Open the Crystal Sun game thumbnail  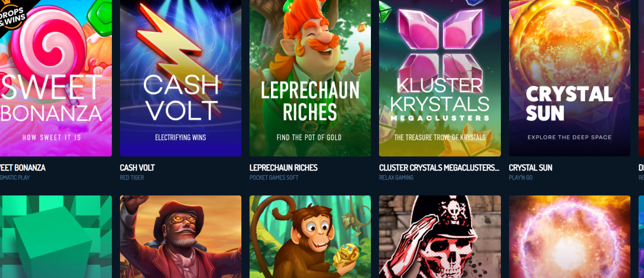[x=570, y=78]
